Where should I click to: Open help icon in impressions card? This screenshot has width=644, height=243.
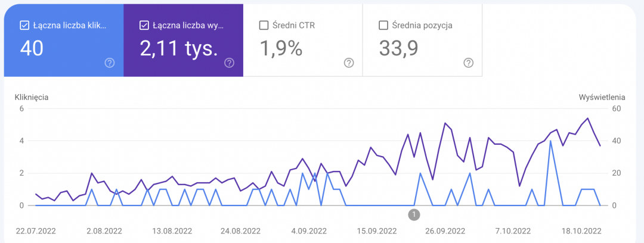pyautogui.click(x=229, y=63)
